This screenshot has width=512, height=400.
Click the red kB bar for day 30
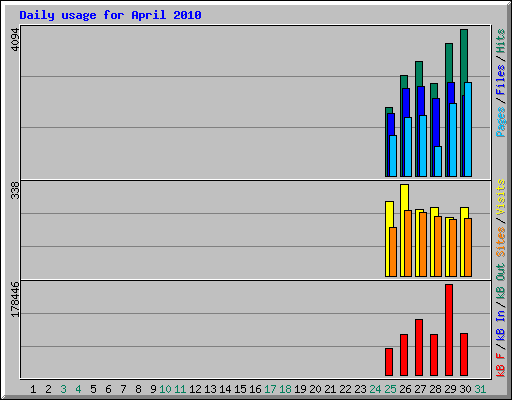click(464, 355)
